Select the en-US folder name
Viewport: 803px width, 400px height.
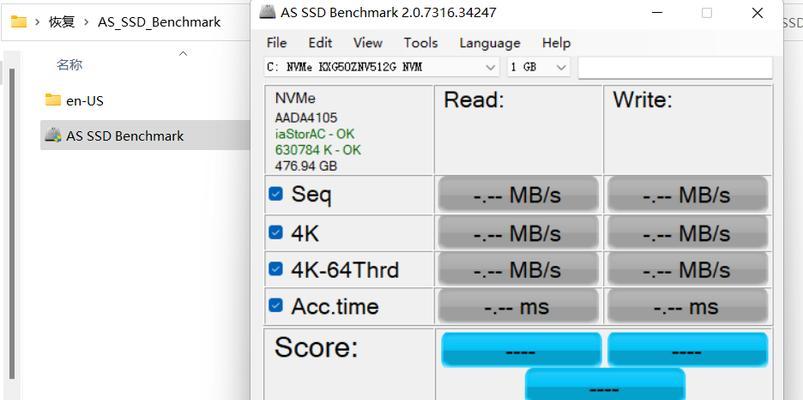click(x=85, y=101)
